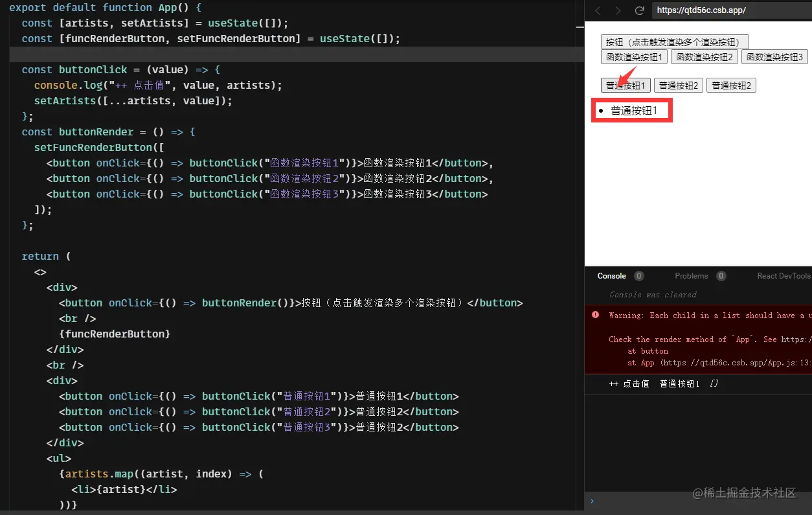Click the "<li>{artist}</li>" code line
The height and width of the screenshot is (515, 812).
click(124, 490)
